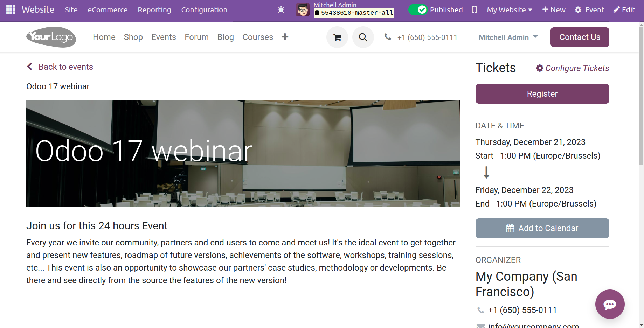Click Add to Calendar button
644x328 pixels.
coord(542,228)
